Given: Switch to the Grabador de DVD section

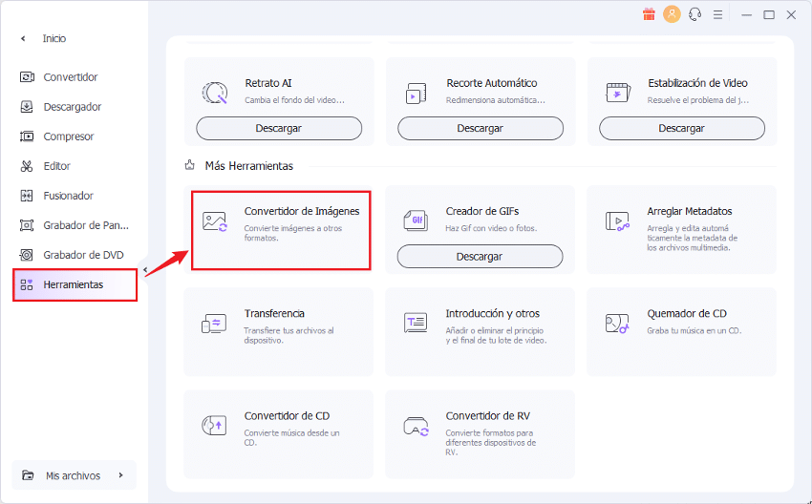Looking at the screenshot, I should click(82, 255).
